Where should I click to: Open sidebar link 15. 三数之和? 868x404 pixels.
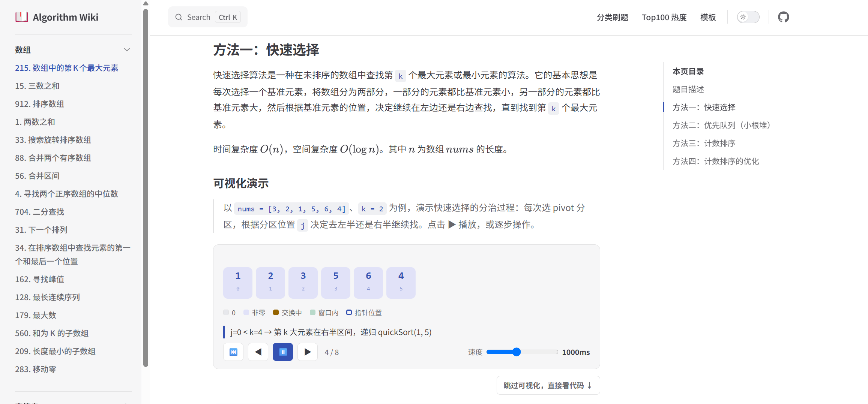pyautogui.click(x=37, y=86)
